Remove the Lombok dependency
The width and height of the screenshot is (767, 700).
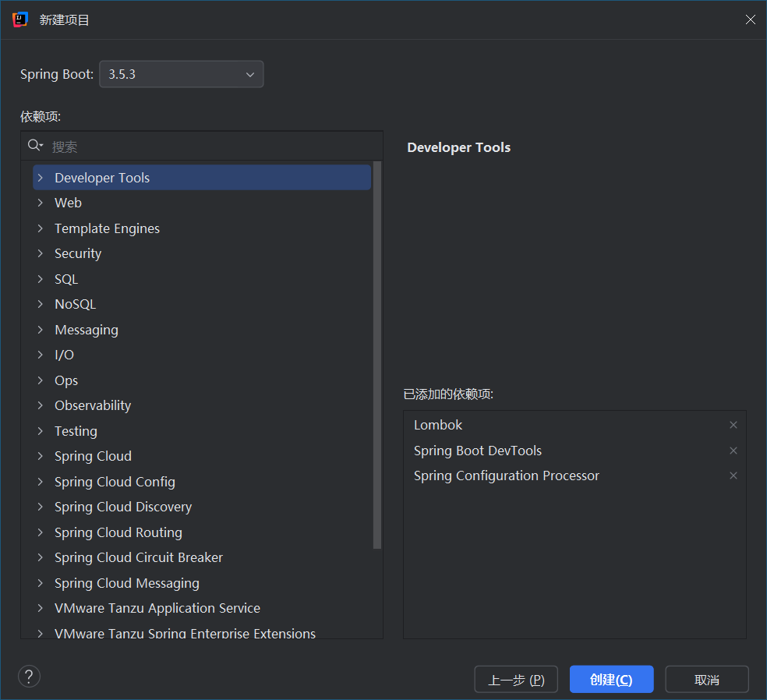(733, 425)
